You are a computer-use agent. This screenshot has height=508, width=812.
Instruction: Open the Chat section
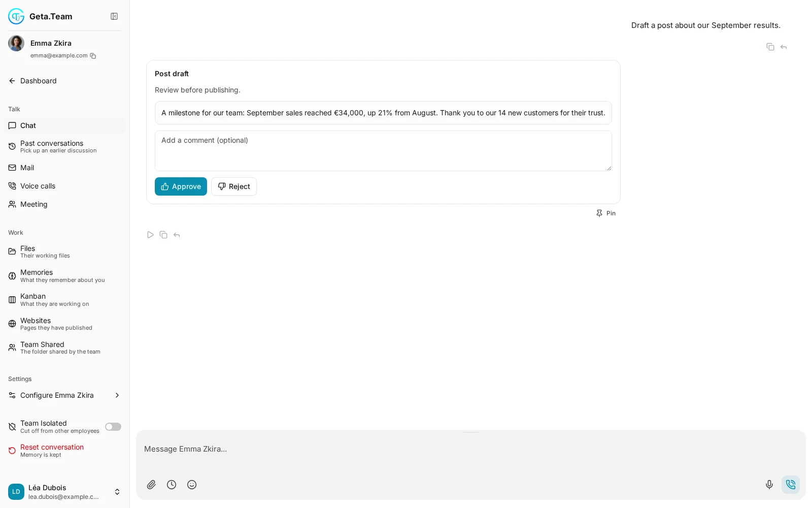click(64, 125)
